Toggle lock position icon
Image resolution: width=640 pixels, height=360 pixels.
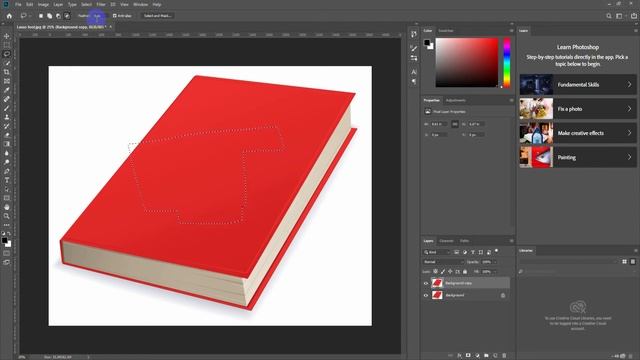coord(450,271)
